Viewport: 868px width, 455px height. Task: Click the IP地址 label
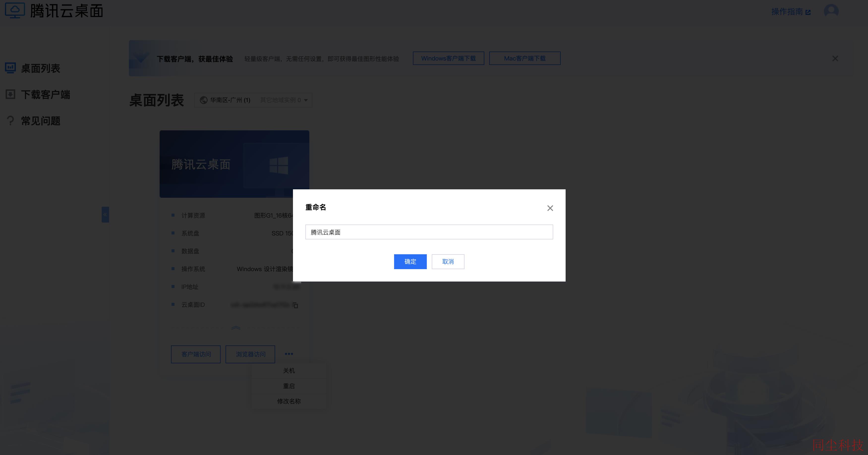point(190,287)
